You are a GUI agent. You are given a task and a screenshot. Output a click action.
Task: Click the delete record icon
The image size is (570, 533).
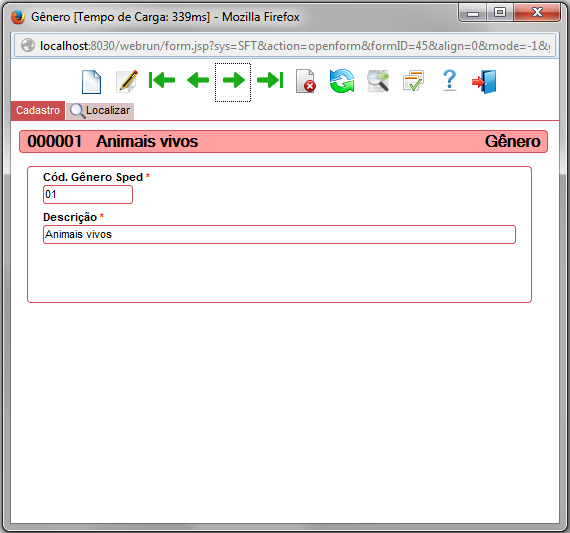(x=306, y=81)
